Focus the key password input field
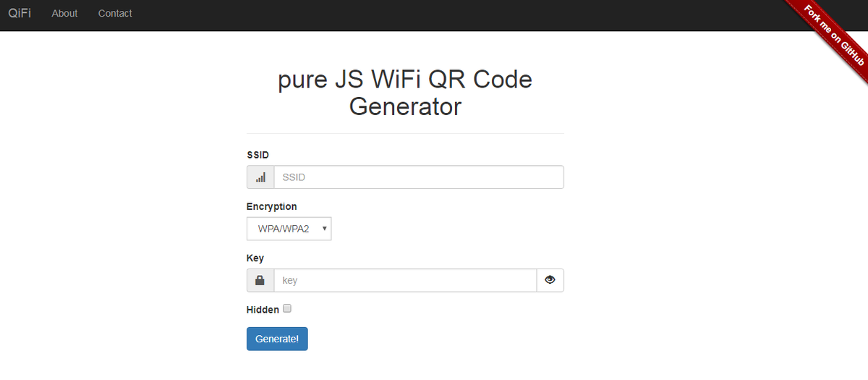Viewport: 868px width, 380px height. point(405,280)
